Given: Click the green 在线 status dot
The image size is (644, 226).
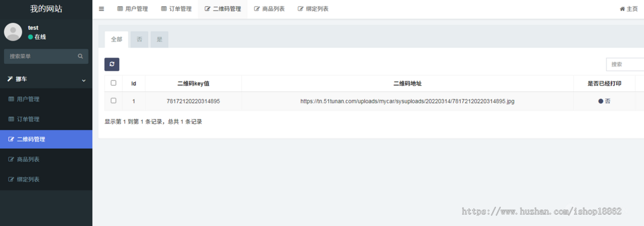Looking at the screenshot, I should pos(31,37).
